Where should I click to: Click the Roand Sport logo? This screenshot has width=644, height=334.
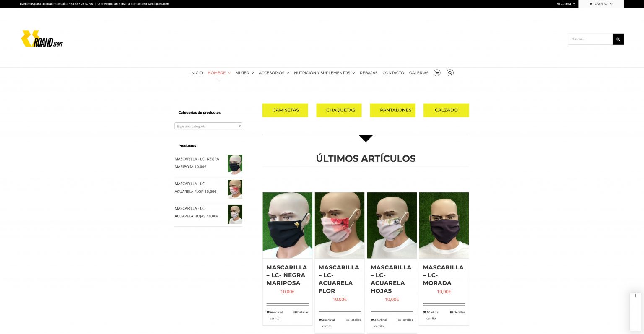42,39
